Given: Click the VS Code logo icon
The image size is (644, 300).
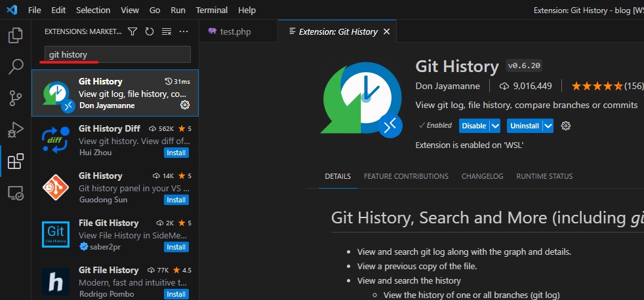Looking at the screenshot, I should click(x=12, y=10).
